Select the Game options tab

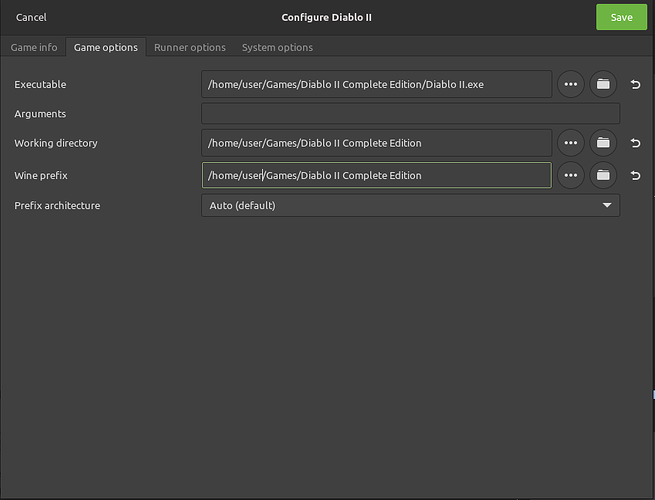(106, 47)
